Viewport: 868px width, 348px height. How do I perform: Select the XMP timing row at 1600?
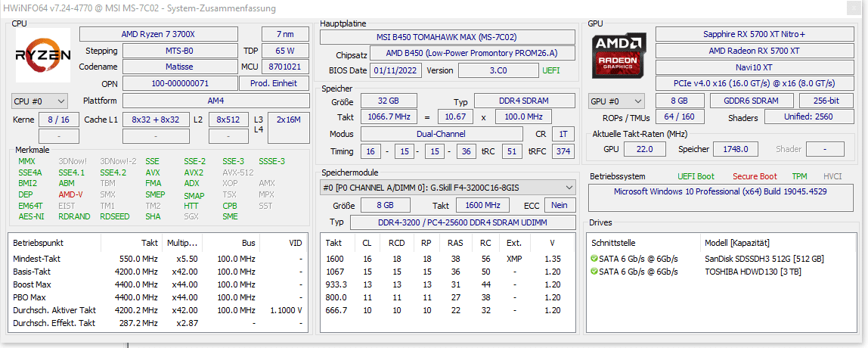click(x=448, y=259)
